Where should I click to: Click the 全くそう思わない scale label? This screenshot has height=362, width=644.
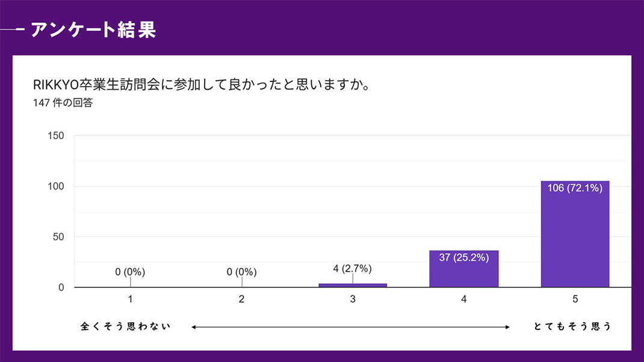tap(126, 326)
